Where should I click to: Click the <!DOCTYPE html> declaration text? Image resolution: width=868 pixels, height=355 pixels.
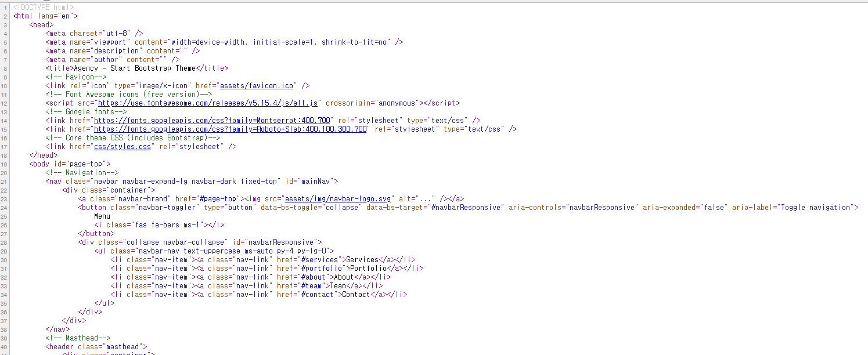tap(44, 8)
